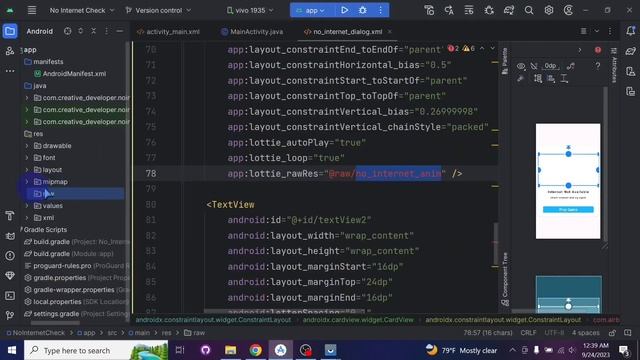Sync project with Gradle files icon

509,10
